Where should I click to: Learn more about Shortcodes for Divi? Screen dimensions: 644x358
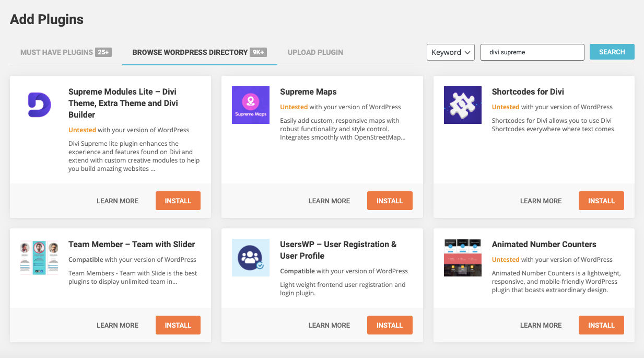coord(541,200)
